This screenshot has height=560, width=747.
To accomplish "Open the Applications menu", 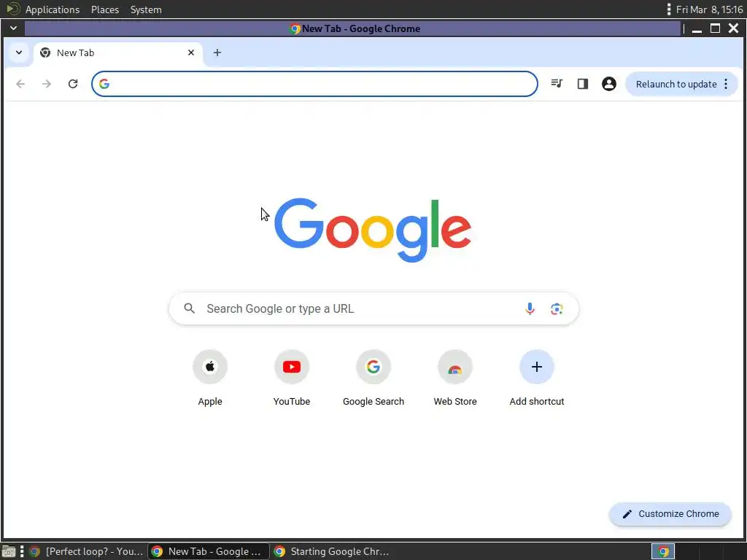I will [53, 9].
